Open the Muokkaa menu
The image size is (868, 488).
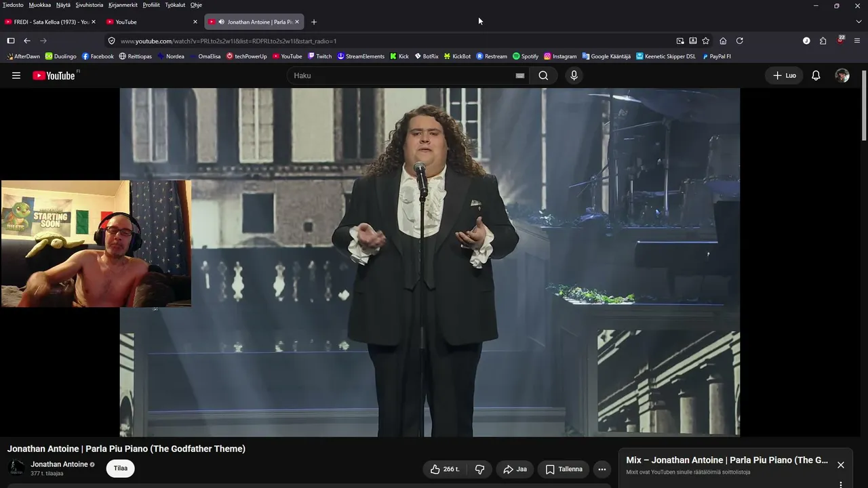click(40, 5)
